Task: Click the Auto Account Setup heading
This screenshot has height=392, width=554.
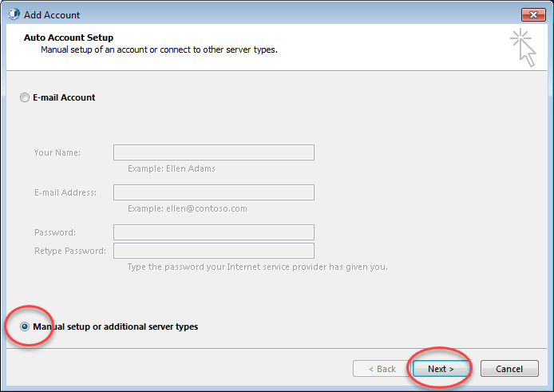Action: coord(69,38)
